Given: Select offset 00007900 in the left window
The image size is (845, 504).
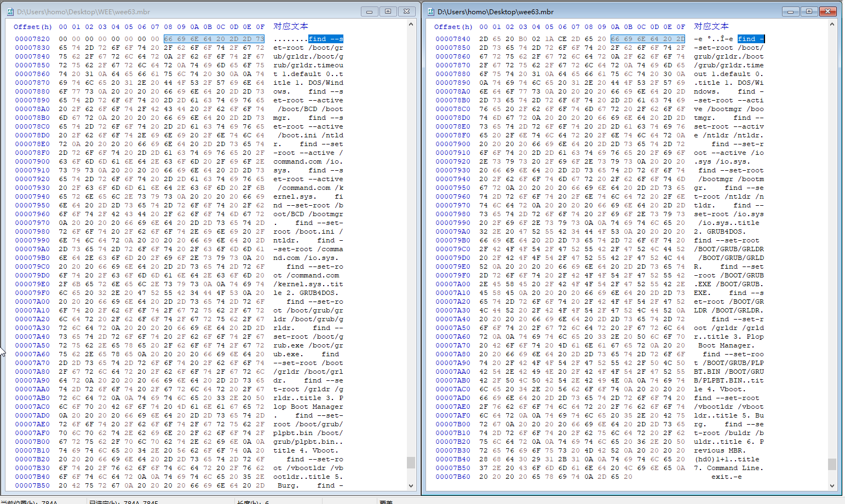Looking at the screenshot, I should [x=32, y=161].
